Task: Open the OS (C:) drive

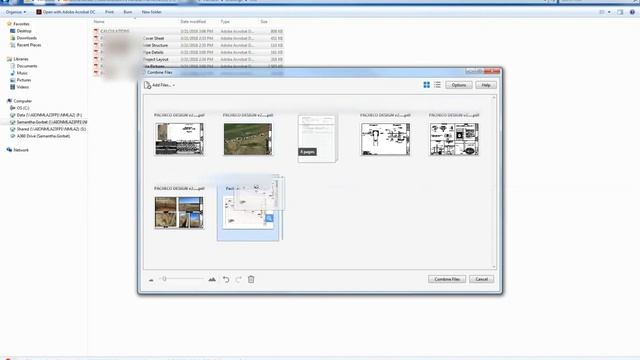Action: coord(20,108)
